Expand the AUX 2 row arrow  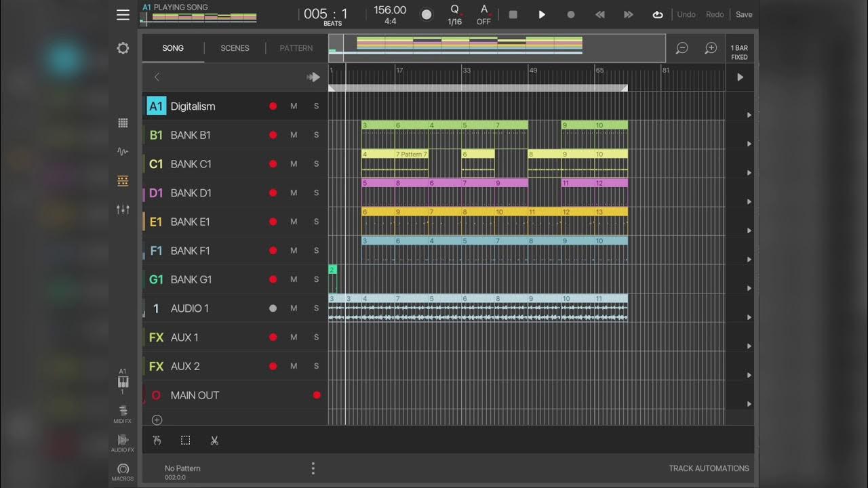point(749,375)
